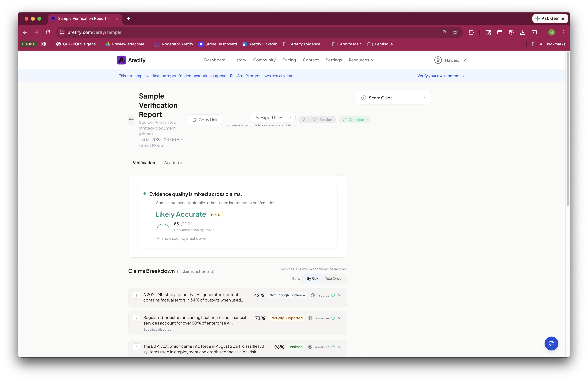This screenshot has width=588, height=381.
Task: Click the shield icon on the 3 sources row
Action: [333, 318]
